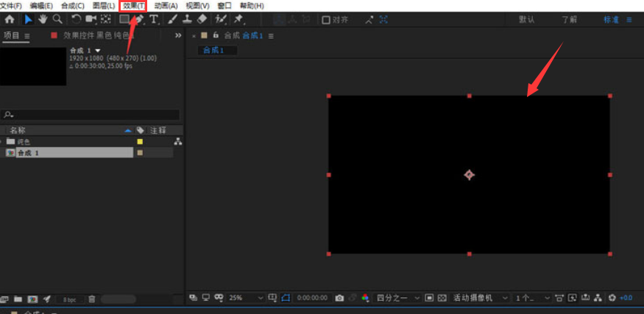Click the 8 bpc color depth button
Viewport: 644px width, 314px height.
pos(69,299)
